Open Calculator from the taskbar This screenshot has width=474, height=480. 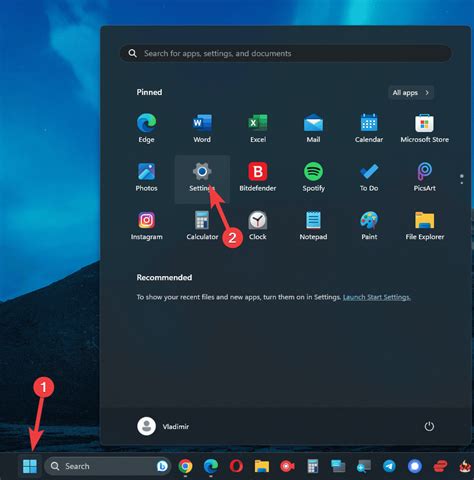(x=313, y=466)
